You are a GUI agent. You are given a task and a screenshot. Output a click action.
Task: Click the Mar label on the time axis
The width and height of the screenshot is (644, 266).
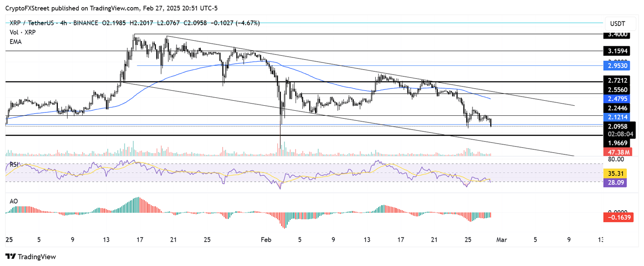coord(501,240)
